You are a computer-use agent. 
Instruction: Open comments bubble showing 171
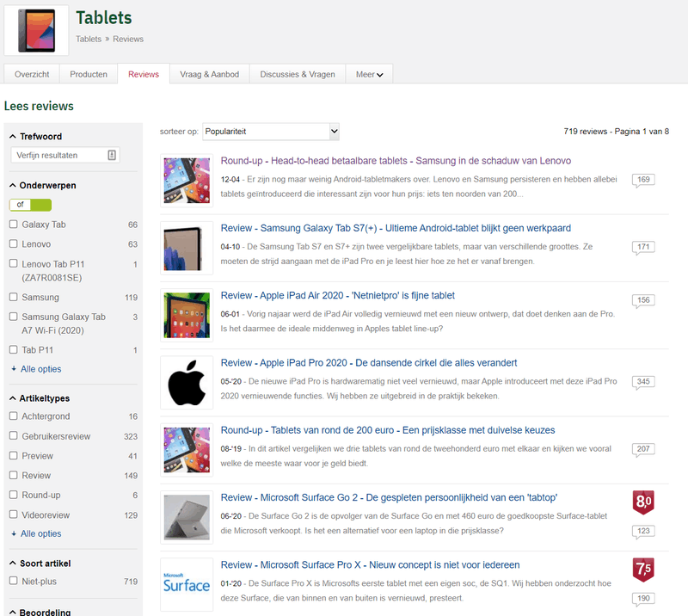click(x=643, y=247)
